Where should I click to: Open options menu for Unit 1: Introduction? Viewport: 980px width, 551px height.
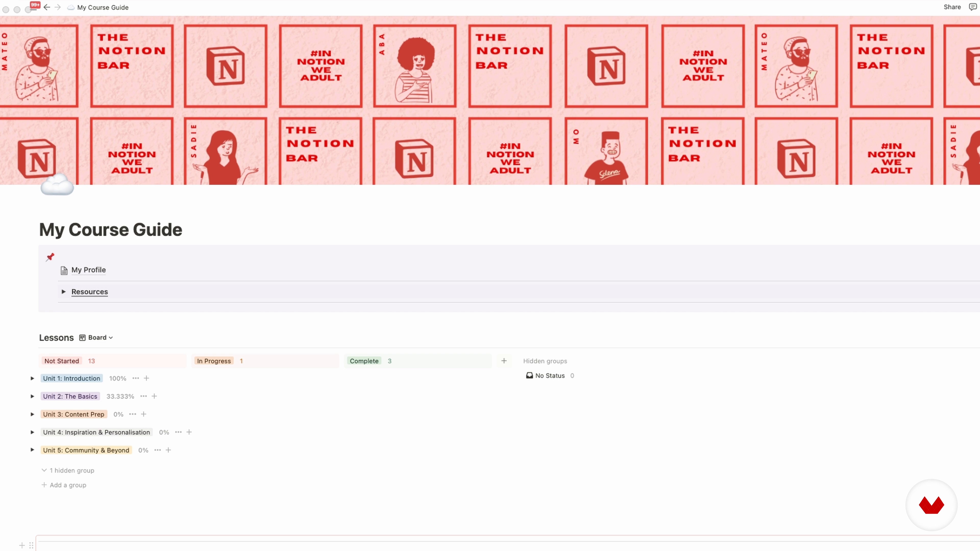pos(136,378)
